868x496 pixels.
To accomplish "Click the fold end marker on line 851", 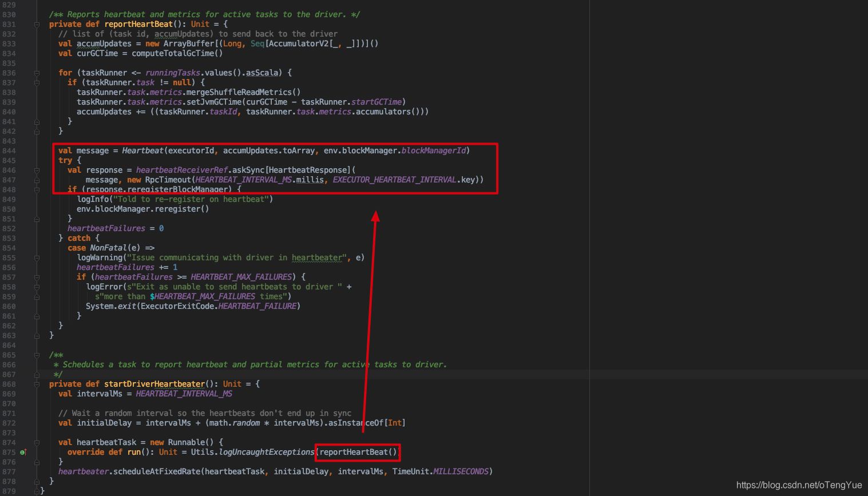I will click(37, 219).
